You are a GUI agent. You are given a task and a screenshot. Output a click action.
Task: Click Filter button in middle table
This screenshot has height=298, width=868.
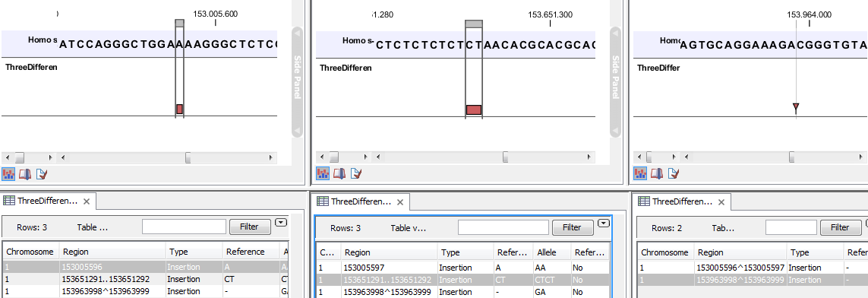coord(572,227)
